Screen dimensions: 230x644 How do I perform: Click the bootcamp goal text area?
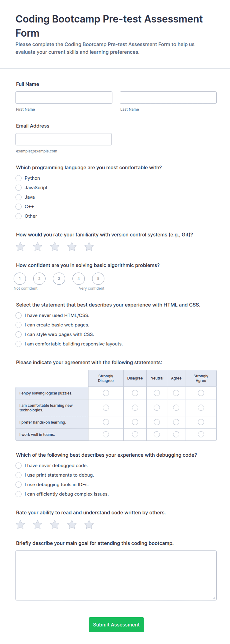[x=116, y=575]
